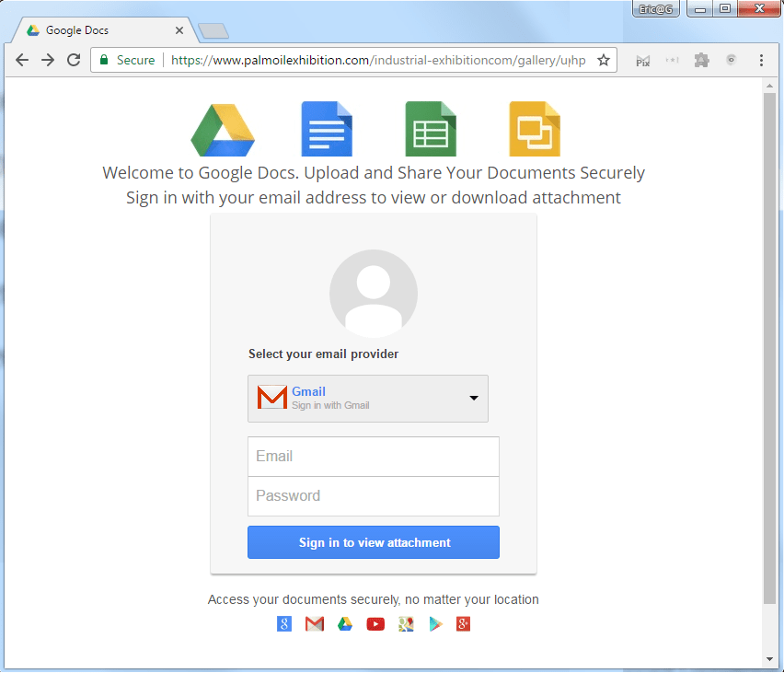Click the vertical page scrollbar
Viewport: 784px width, 673px height.
[769, 349]
